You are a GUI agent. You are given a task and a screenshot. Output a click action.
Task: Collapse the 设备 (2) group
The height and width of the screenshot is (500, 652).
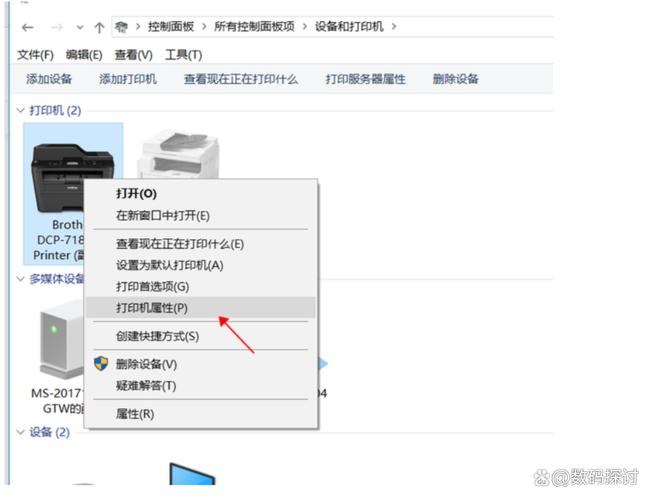pos(20,432)
